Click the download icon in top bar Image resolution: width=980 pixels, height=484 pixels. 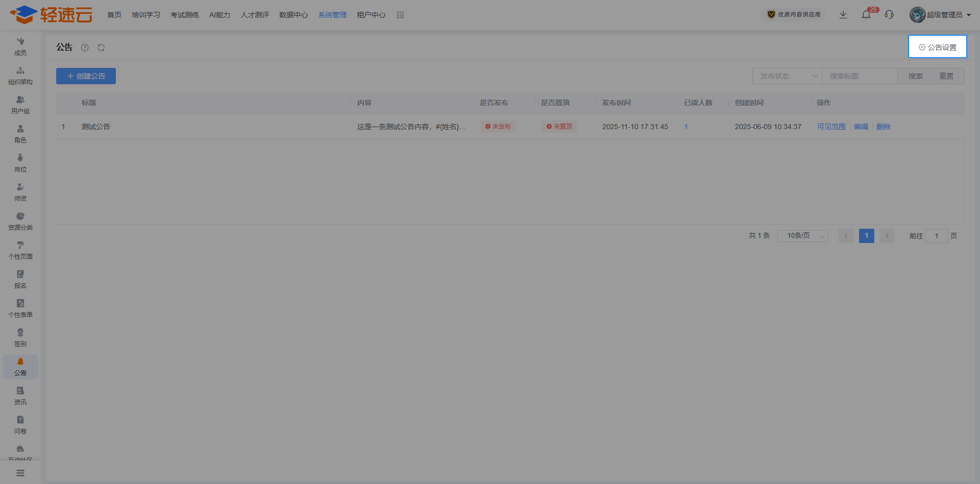coord(843,15)
